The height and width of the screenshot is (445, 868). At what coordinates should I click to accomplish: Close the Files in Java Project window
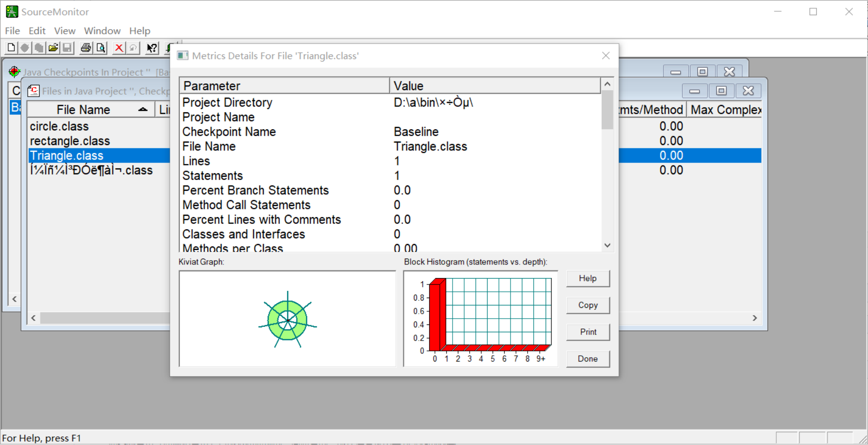coord(748,91)
